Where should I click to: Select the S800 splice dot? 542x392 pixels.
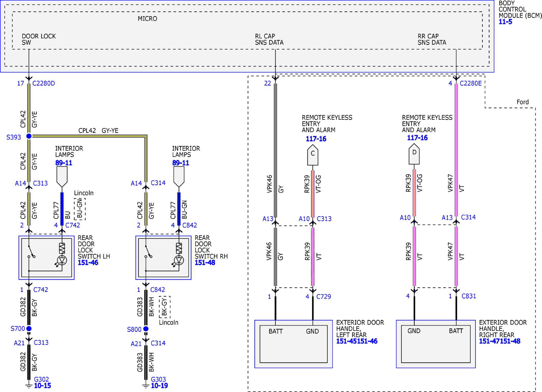[x=146, y=329]
